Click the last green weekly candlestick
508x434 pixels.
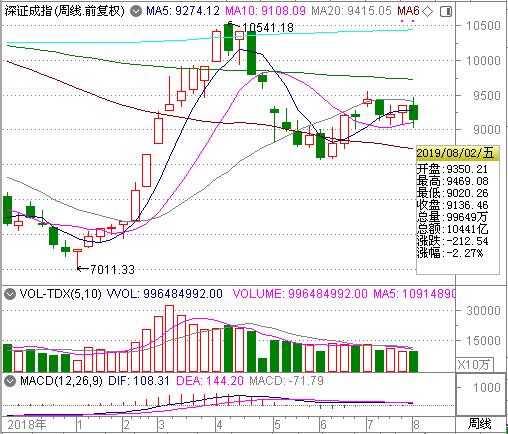[x=414, y=112]
